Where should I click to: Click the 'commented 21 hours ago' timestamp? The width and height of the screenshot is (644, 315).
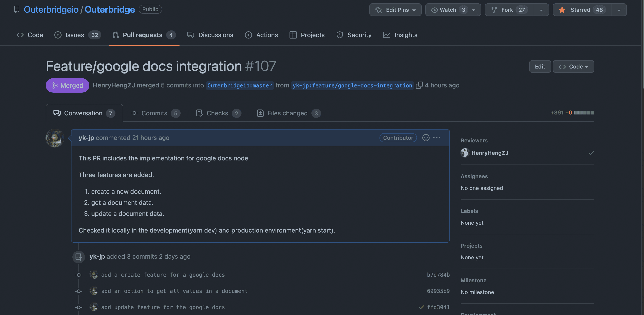tap(133, 138)
